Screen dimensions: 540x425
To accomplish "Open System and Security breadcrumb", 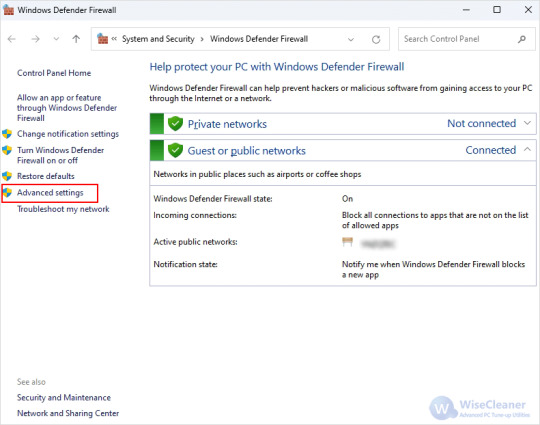I will [x=158, y=39].
